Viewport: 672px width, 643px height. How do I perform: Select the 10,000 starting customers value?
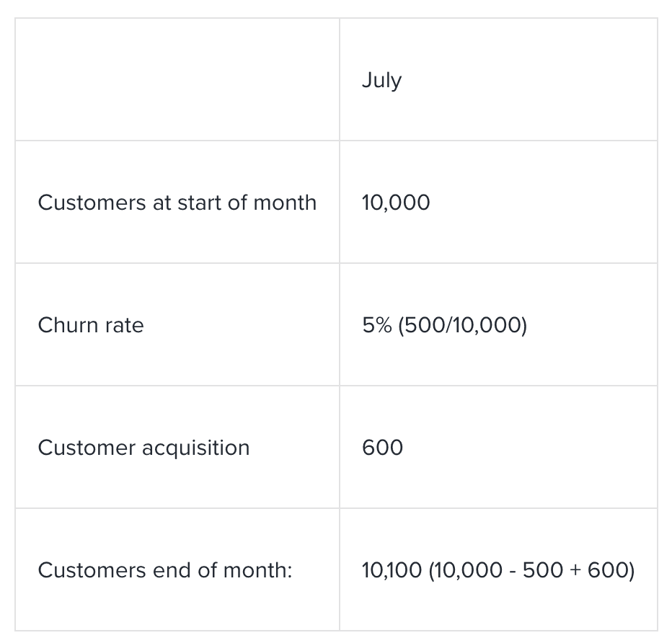(x=396, y=203)
